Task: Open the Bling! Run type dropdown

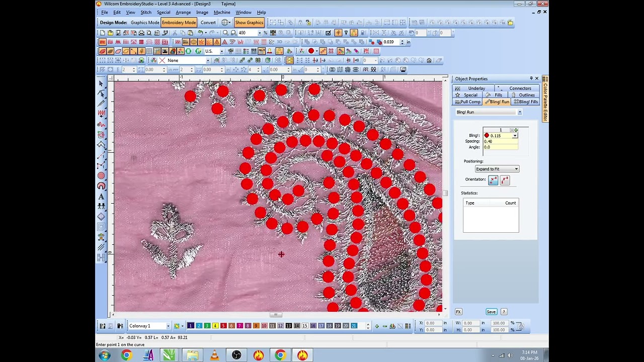Action: 519,112
